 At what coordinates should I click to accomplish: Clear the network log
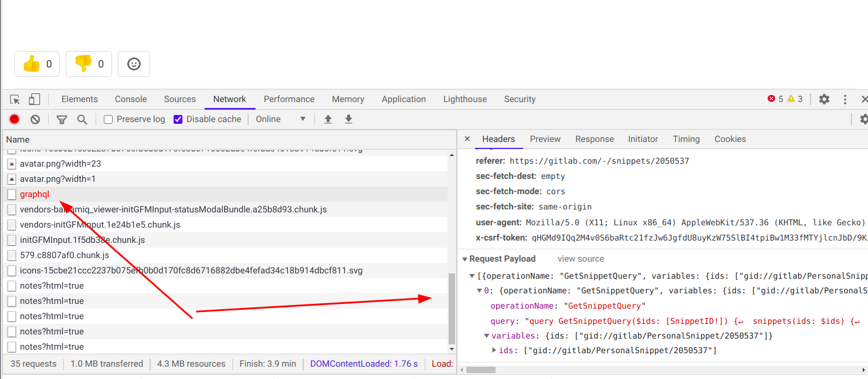click(x=35, y=119)
